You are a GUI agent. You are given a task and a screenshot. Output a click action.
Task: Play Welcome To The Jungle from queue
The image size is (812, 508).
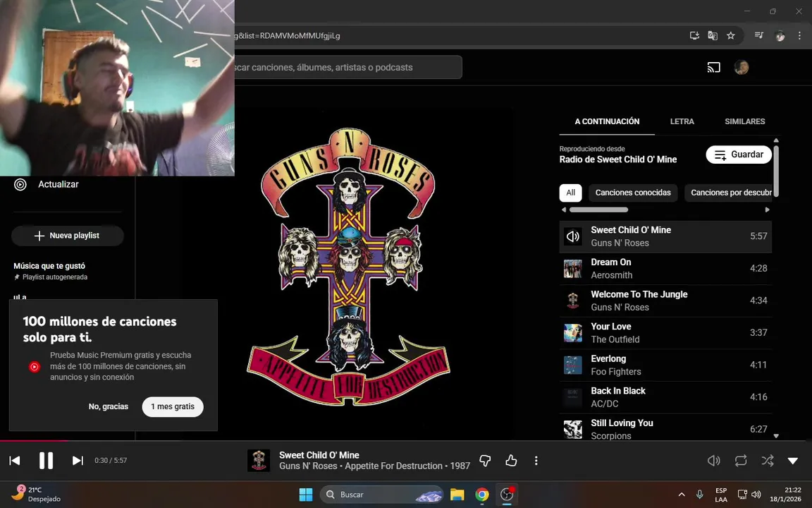point(665,301)
